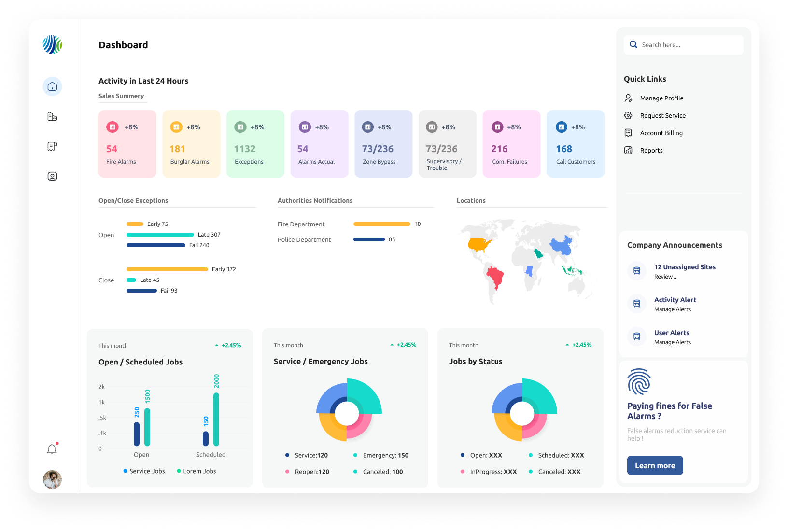Focus the 'Search here...' input field
The height and width of the screenshot is (532, 788).
[684, 45]
